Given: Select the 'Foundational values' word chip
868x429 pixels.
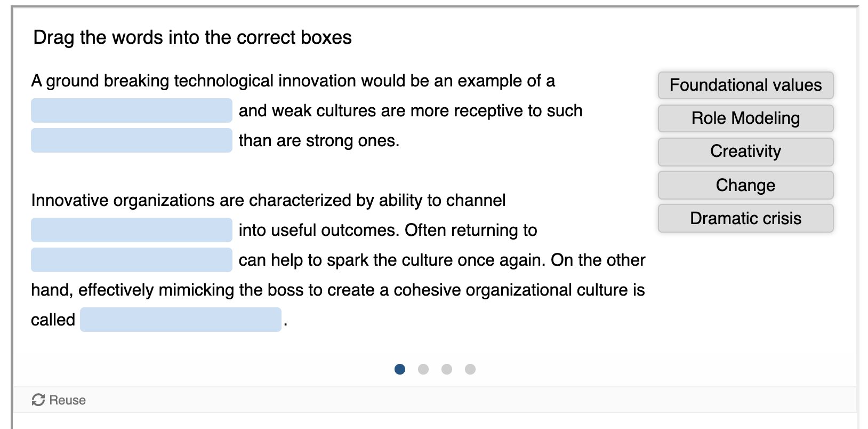Looking at the screenshot, I should coord(745,85).
